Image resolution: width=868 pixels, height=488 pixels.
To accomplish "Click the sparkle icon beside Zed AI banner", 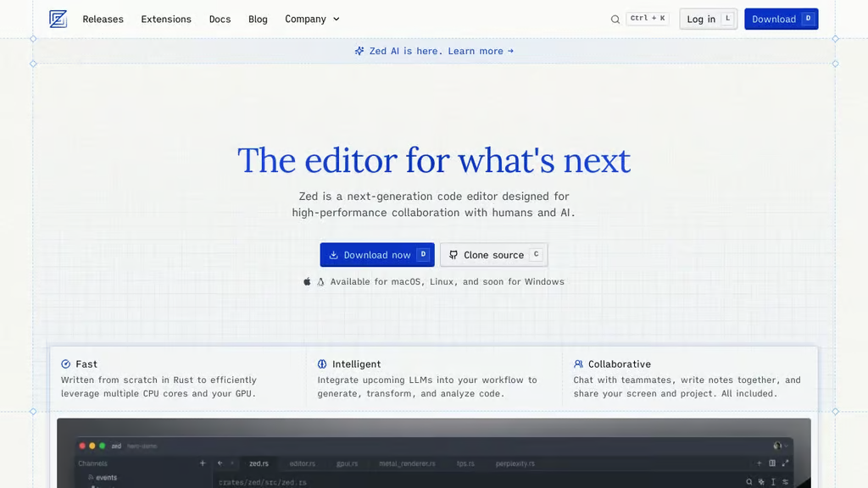I will pos(359,51).
